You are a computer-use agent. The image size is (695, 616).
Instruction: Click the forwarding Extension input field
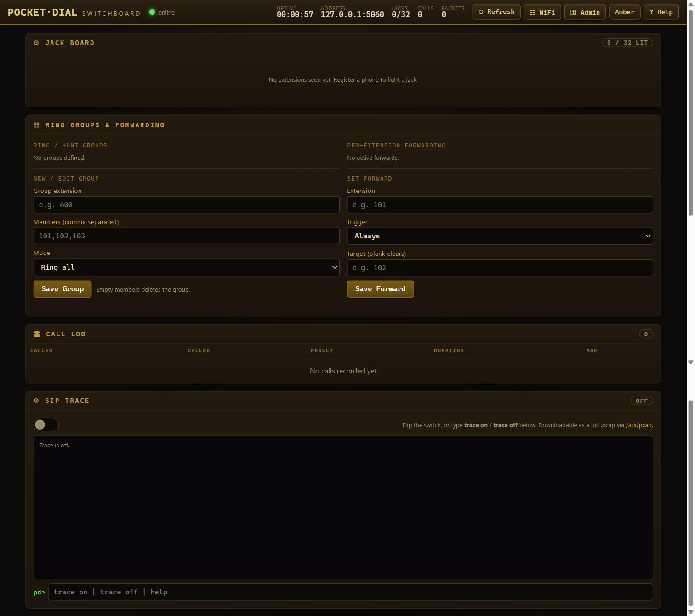pos(500,205)
